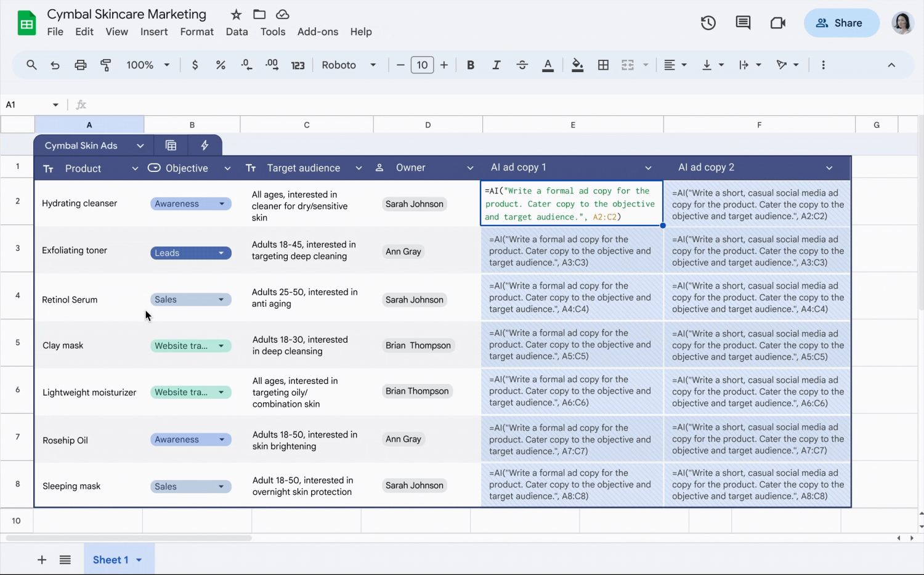The height and width of the screenshot is (575, 924).
Task: Star this spreadsheet document
Action: tap(236, 14)
